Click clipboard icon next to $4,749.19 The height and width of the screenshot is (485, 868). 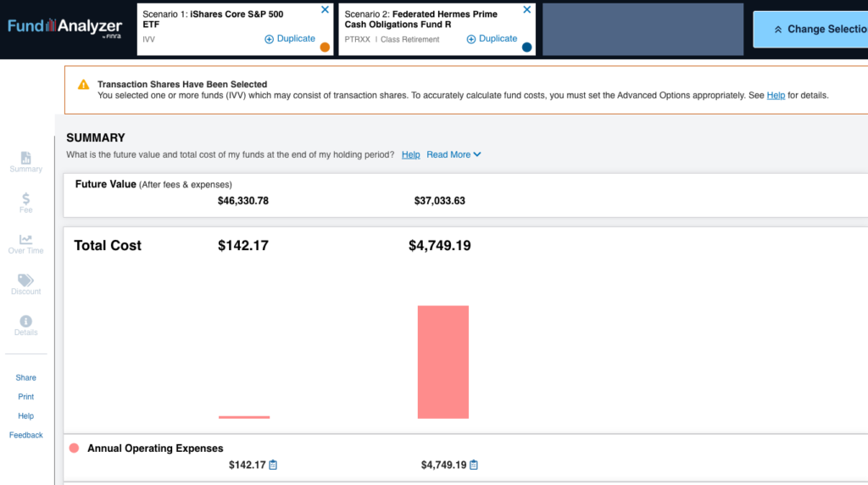tap(474, 465)
